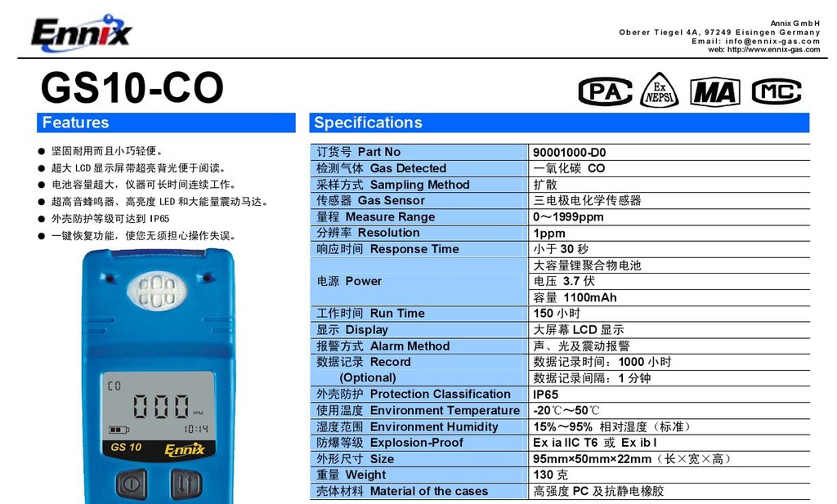This screenshot has width=837, height=504.
Task: Select the Specifications section header
Action: pos(559,123)
